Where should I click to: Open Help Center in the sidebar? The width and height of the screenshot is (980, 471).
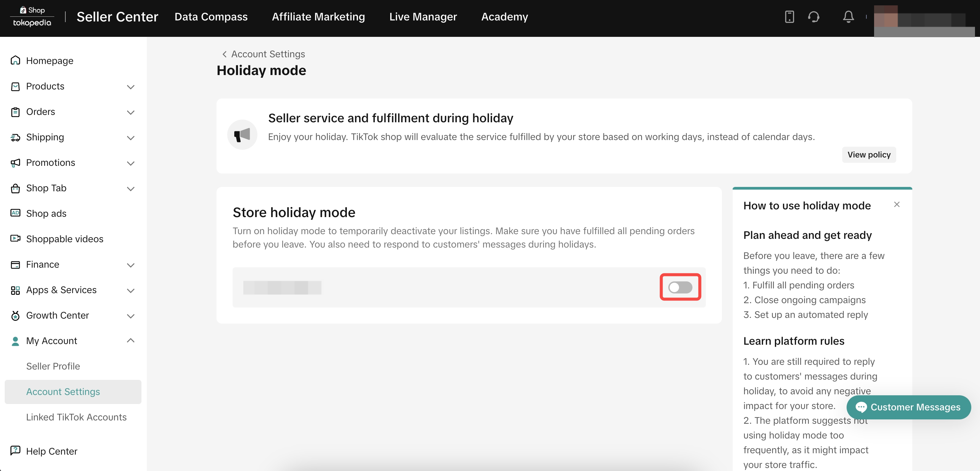[x=51, y=451]
